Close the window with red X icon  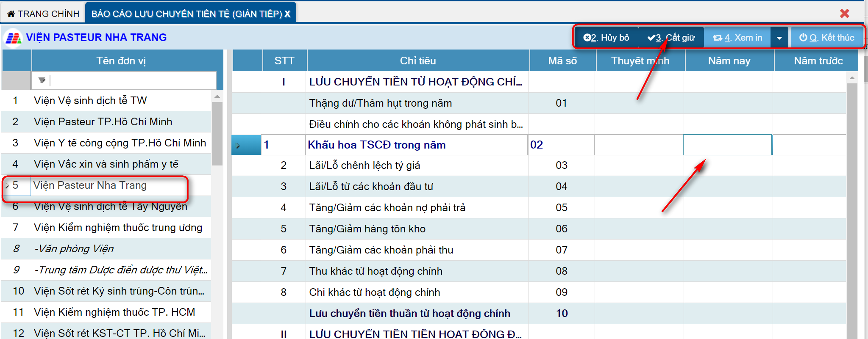pyautogui.click(x=844, y=14)
